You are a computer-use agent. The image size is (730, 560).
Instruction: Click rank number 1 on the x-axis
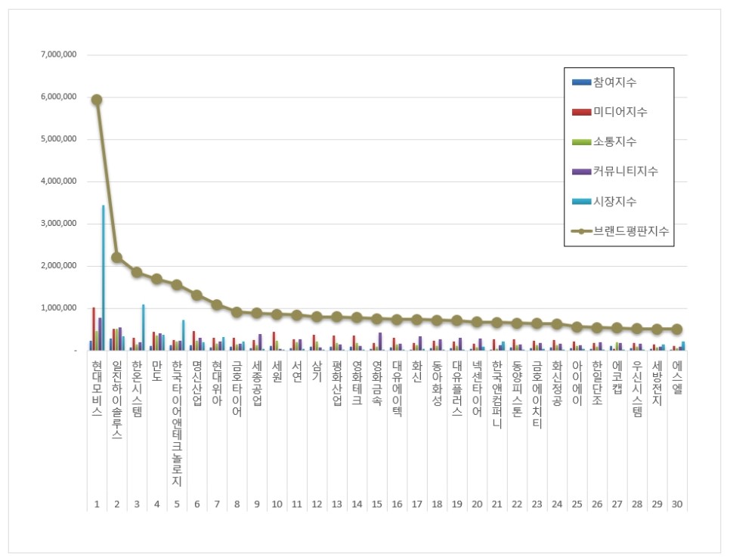click(x=97, y=504)
